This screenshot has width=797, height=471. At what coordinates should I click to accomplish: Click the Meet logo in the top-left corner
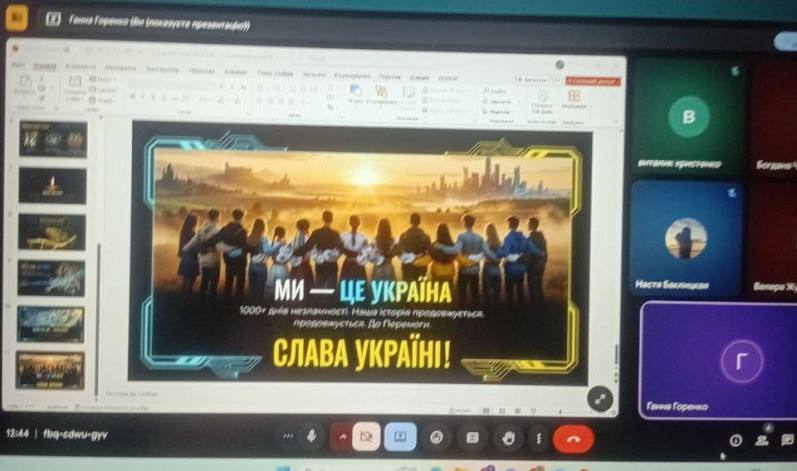16,19
